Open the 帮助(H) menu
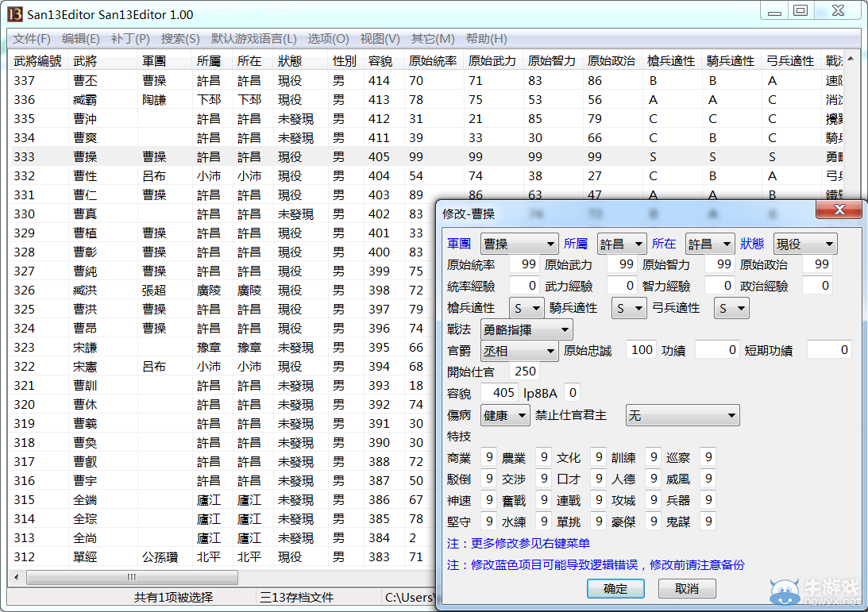868x612 pixels. point(486,39)
